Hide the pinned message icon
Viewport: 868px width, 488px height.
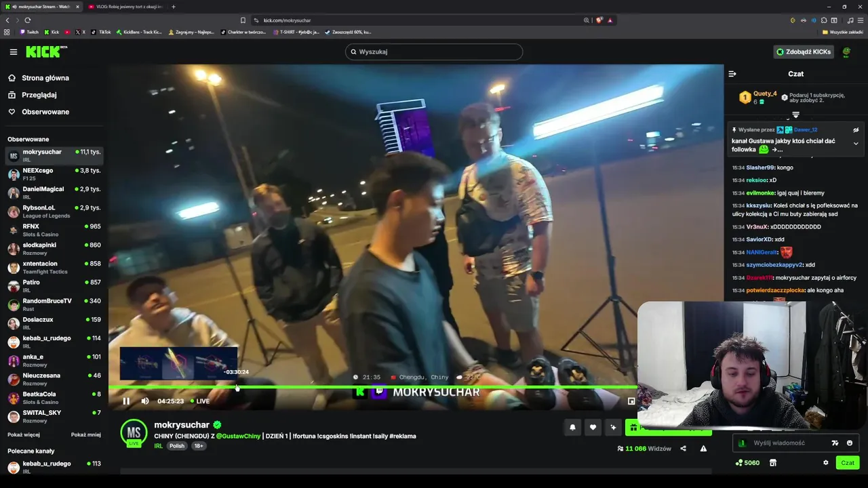[856, 130]
